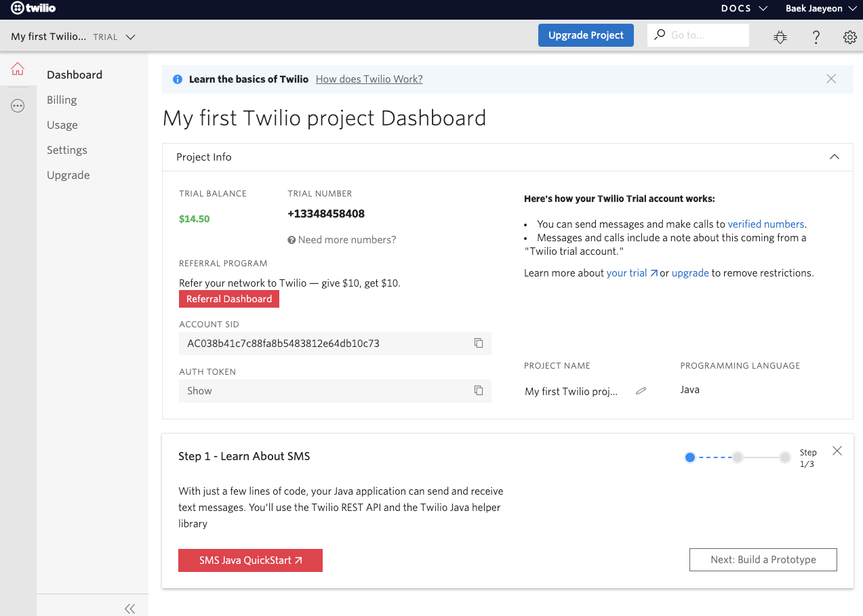Open the home icon in sidebar
This screenshot has width=863, height=616.
coord(18,68)
